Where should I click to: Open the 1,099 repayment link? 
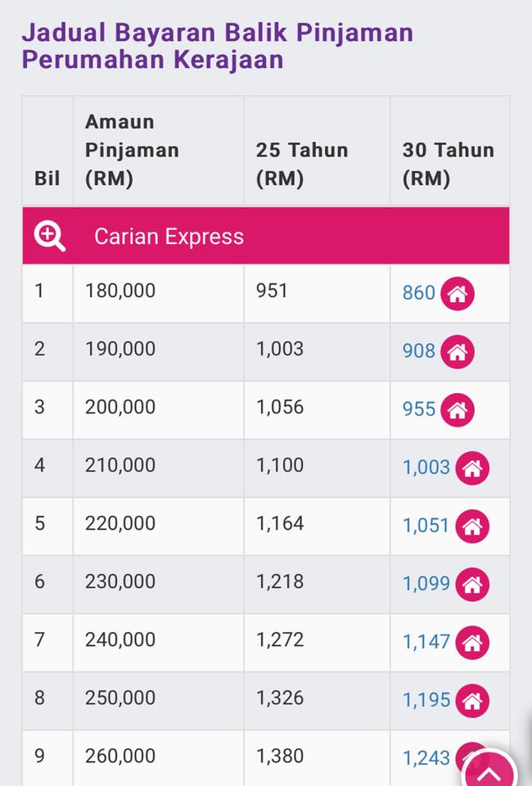point(426,584)
